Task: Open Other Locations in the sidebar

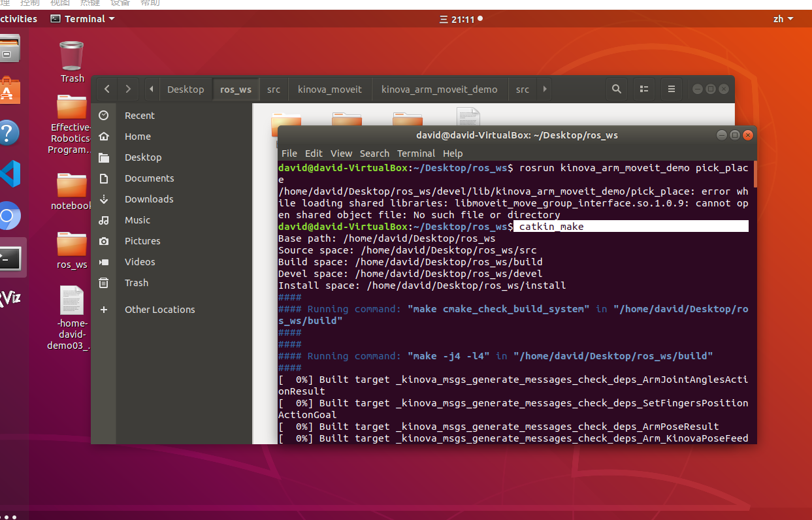Action: pyautogui.click(x=159, y=309)
